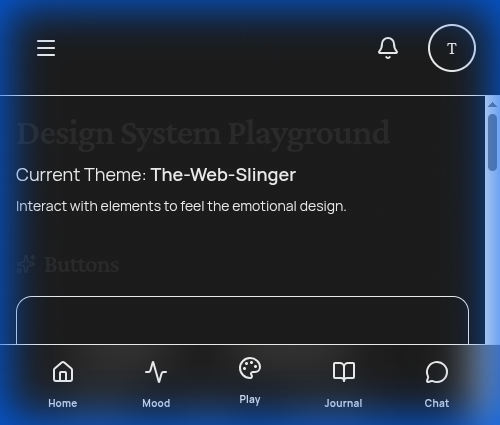Open the hamburger menu

click(x=46, y=48)
